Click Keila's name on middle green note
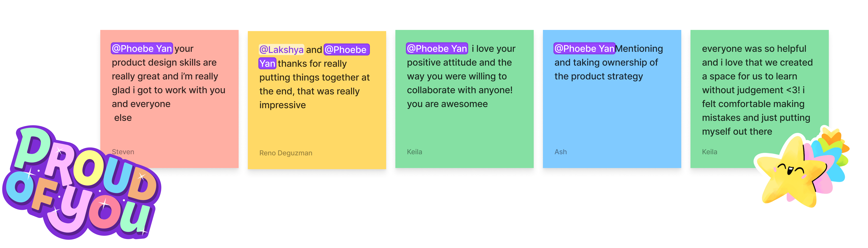This screenshot has height=248, width=868. click(x=414, y=152)
